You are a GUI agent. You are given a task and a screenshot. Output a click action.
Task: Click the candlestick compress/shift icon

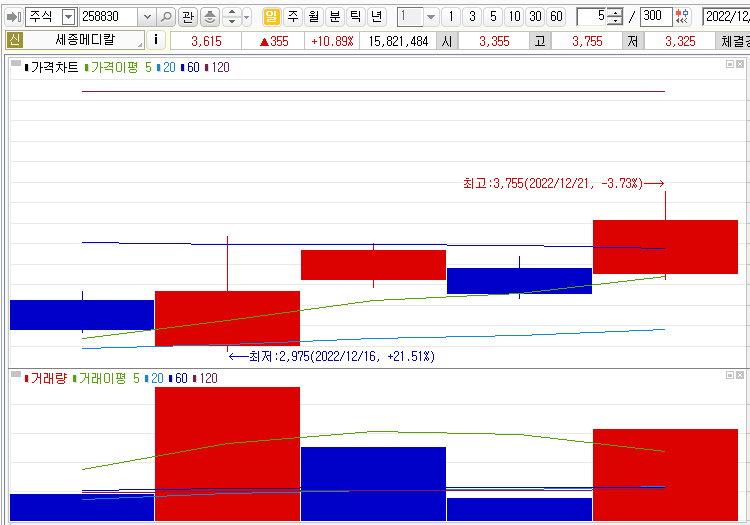pos(682,17)
